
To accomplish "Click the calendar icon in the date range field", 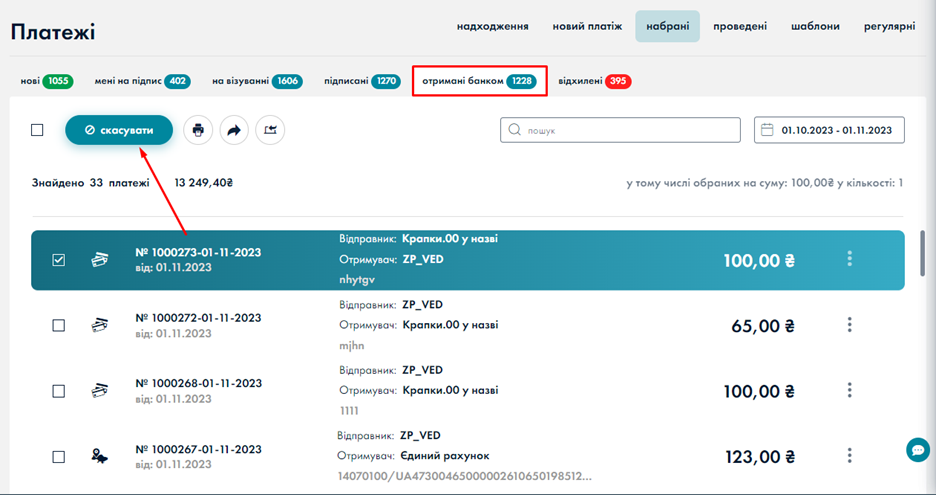I will pos(768,130).
